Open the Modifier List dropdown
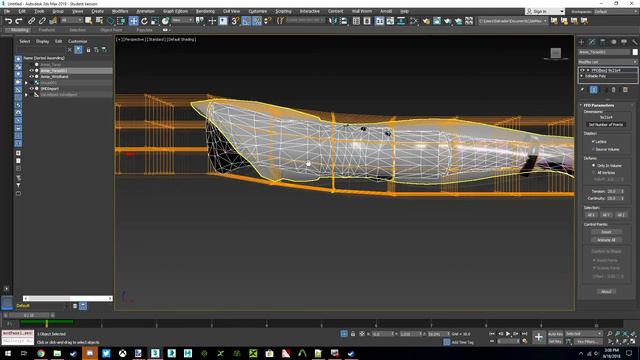Image resolution: width=640 pixels, height=360 pixels. (608, 62)
